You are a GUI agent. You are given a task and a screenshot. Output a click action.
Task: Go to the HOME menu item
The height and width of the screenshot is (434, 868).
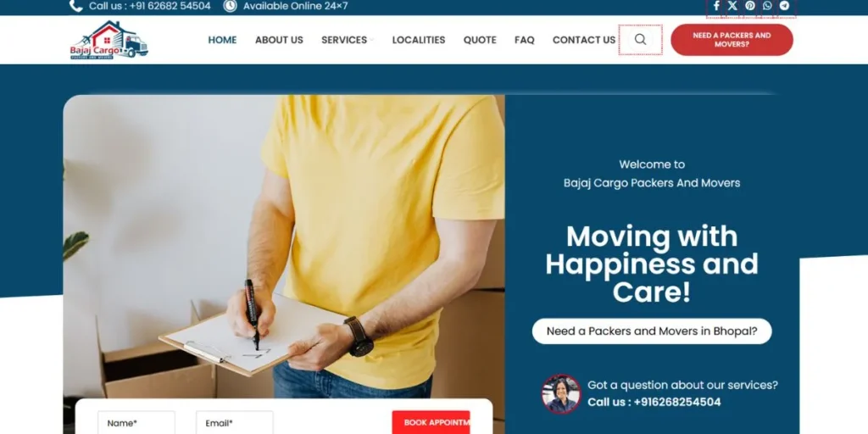click(222, 40)
